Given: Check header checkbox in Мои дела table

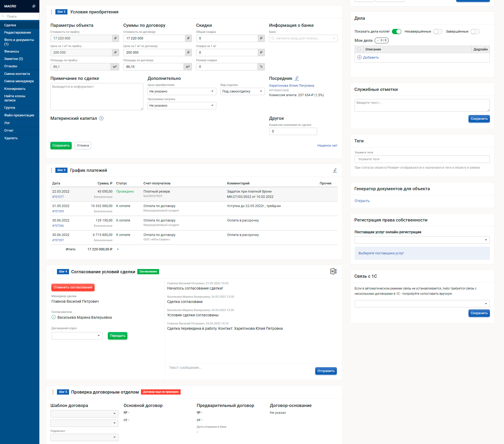Looking at the screenshot, I should click(359, 49).
